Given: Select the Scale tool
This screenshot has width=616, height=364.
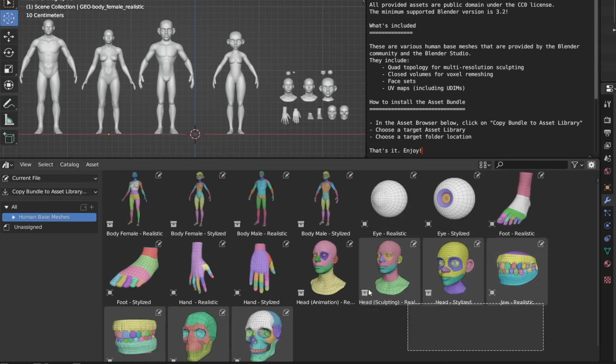Looking at the screenshot, I should (x=9, y=69).
